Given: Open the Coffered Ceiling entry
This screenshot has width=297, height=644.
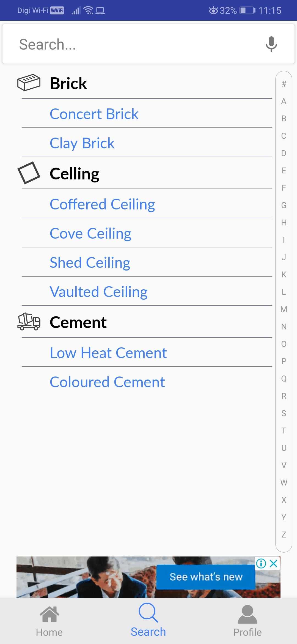Looking at the screenshot, I should tap(102, 204).
